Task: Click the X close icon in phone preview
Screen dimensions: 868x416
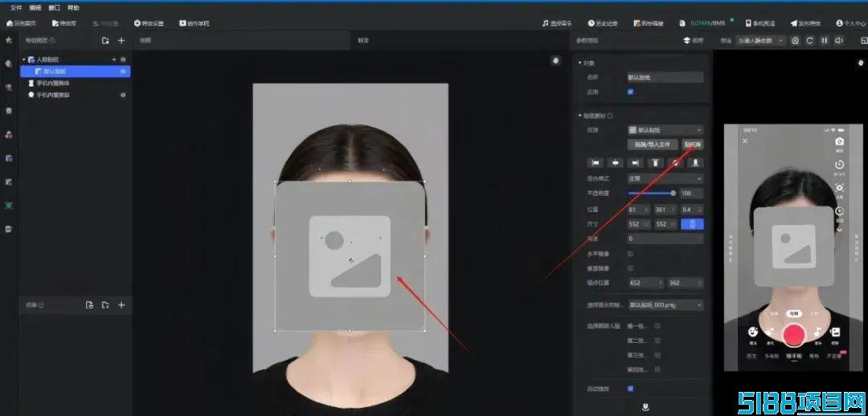Action: tap(745, 141)
